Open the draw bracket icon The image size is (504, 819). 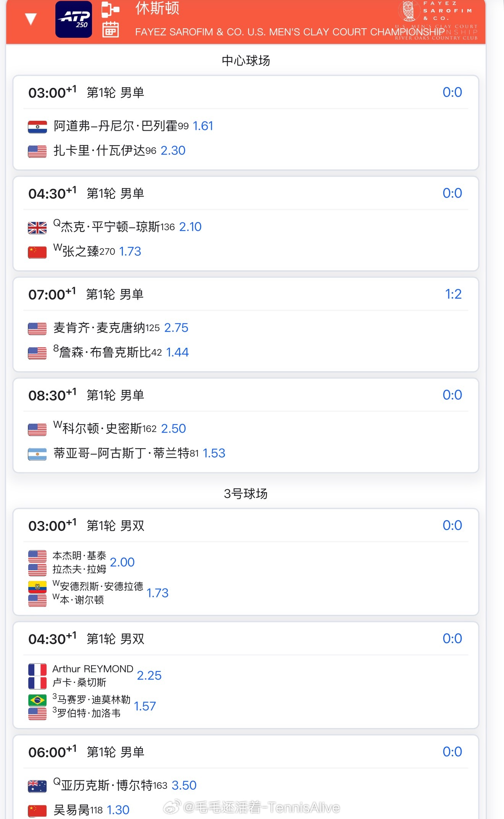(x=110, y=10)
